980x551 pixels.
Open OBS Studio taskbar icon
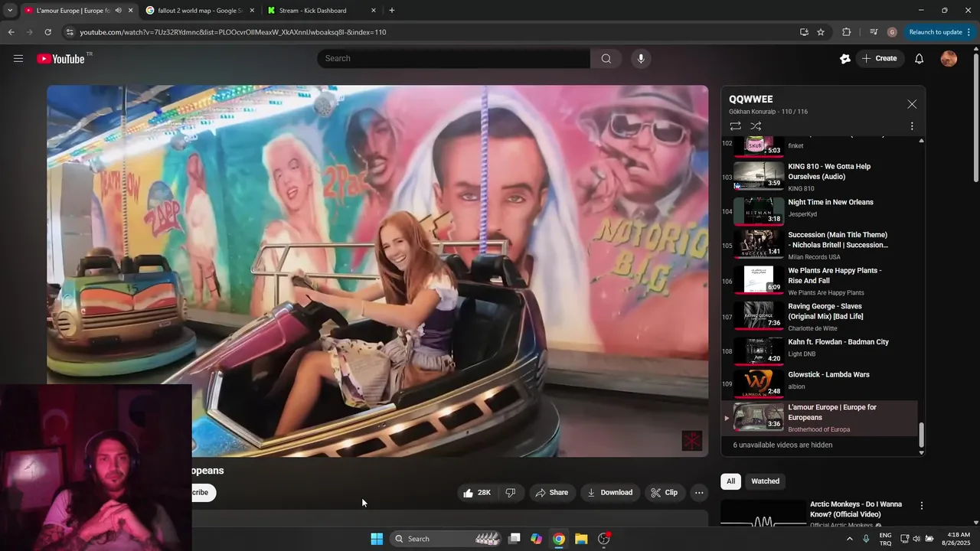[x=604, y=539]
